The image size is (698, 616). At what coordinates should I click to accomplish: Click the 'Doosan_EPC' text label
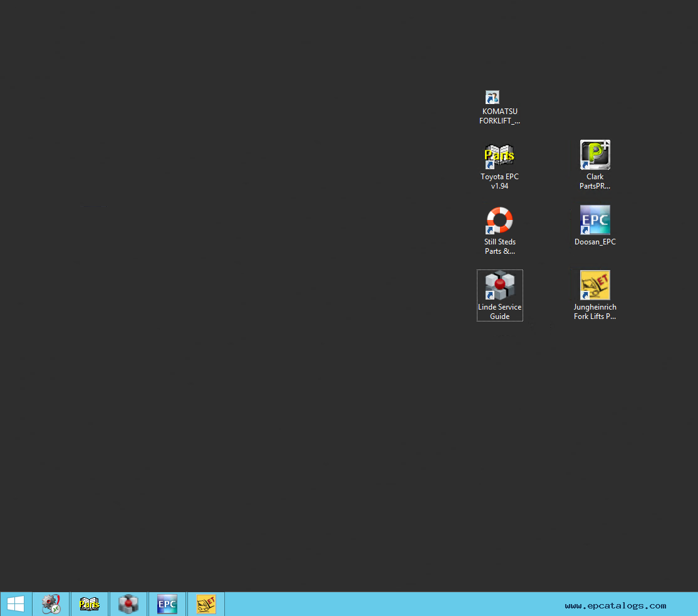[x=595, y=242]
